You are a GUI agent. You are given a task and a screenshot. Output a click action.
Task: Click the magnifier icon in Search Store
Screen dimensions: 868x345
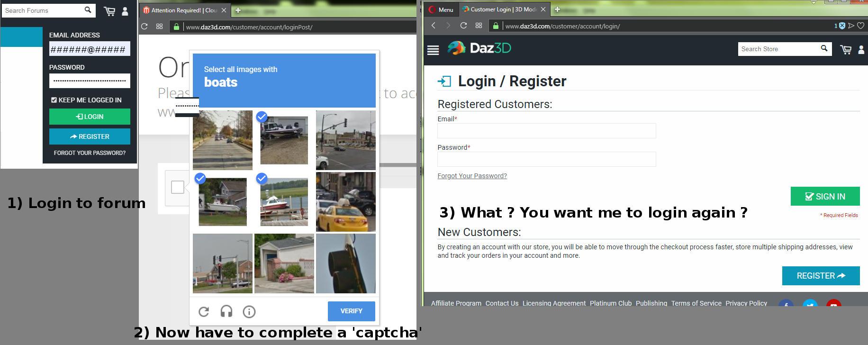[824, 48]
